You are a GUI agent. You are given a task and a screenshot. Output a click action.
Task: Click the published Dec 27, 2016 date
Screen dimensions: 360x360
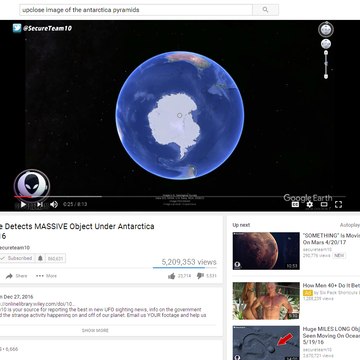tap(17, 297)
